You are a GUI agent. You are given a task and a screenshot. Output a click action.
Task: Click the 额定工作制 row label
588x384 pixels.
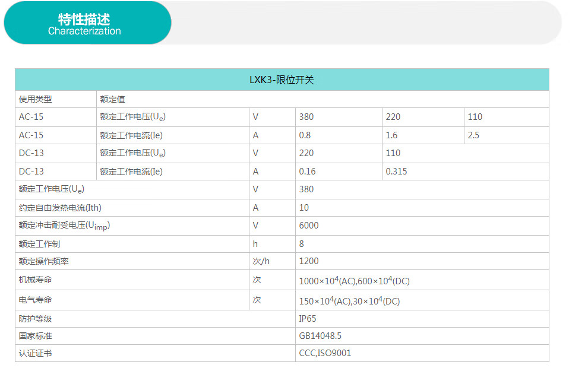click(x=39, y=243)
